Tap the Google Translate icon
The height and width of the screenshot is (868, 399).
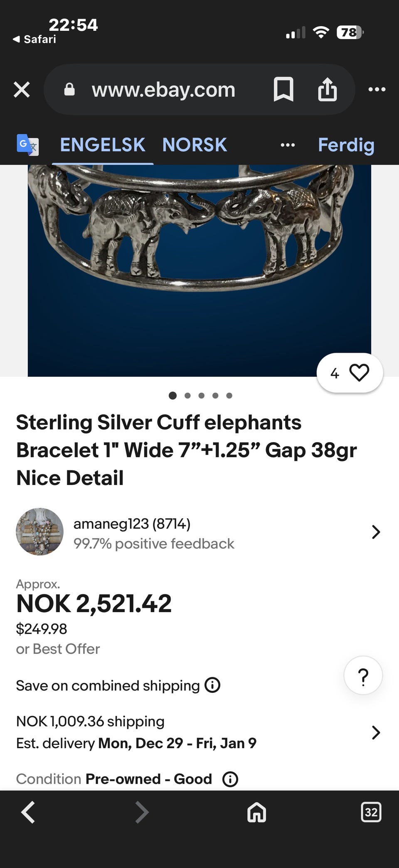point(28,145)
